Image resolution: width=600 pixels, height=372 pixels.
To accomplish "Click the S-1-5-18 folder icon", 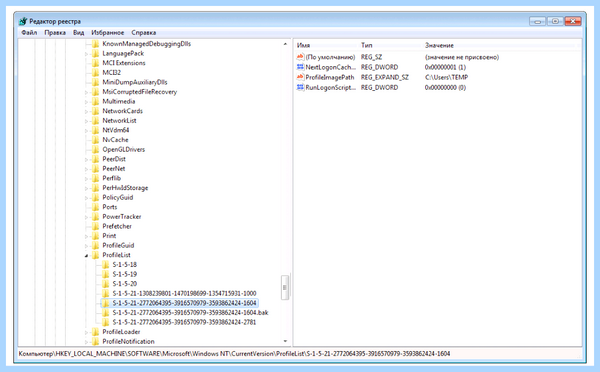I will [x=106, y=264].
